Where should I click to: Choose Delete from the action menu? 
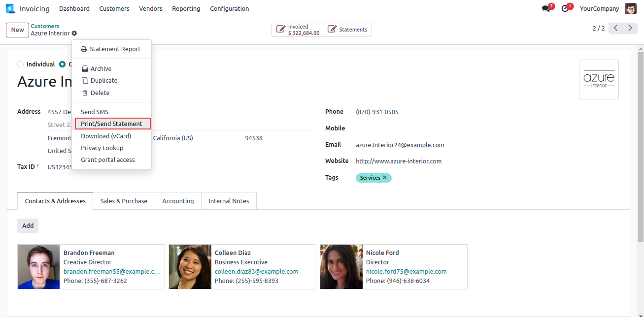(111, 93)
